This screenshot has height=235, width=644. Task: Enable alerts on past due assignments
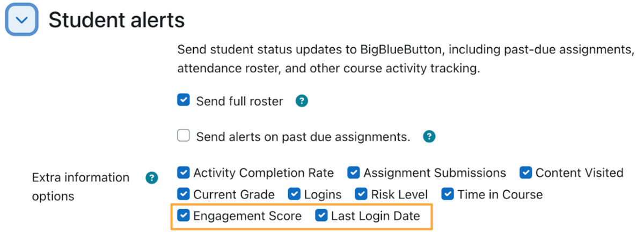point(184,136)
